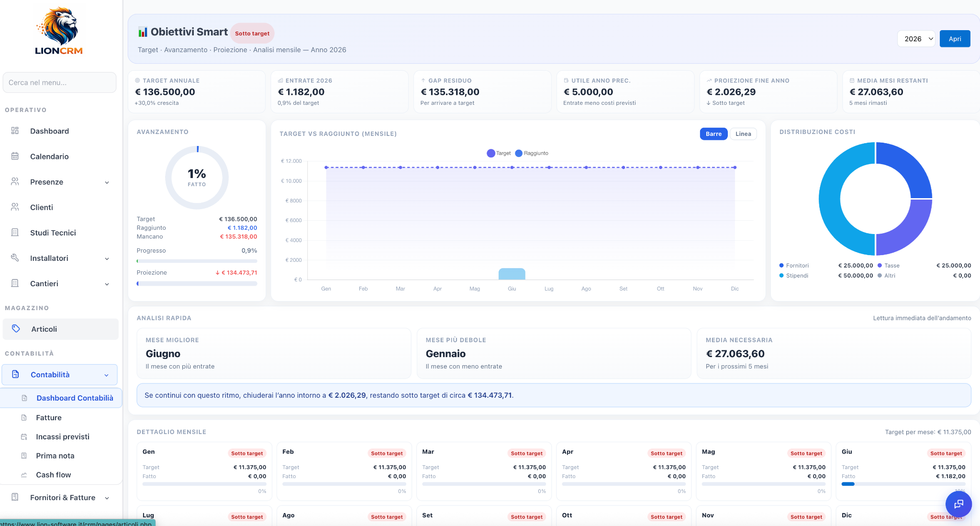Click the Mese Più Debole Gennaio card
The image size is (980, 526).
tap(554, 353)
